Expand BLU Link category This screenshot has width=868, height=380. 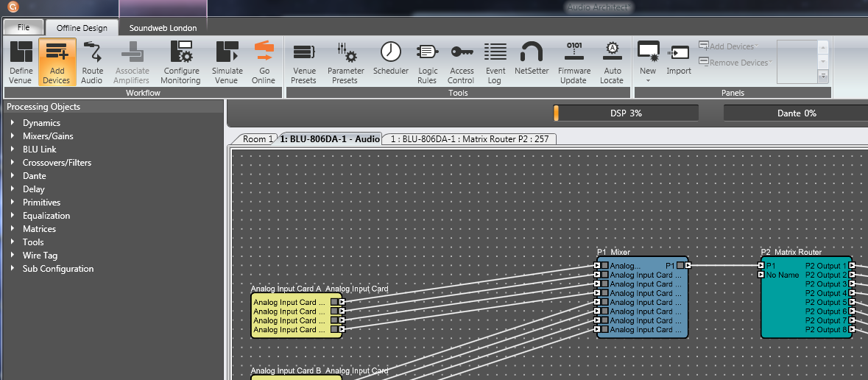[13, 149]
